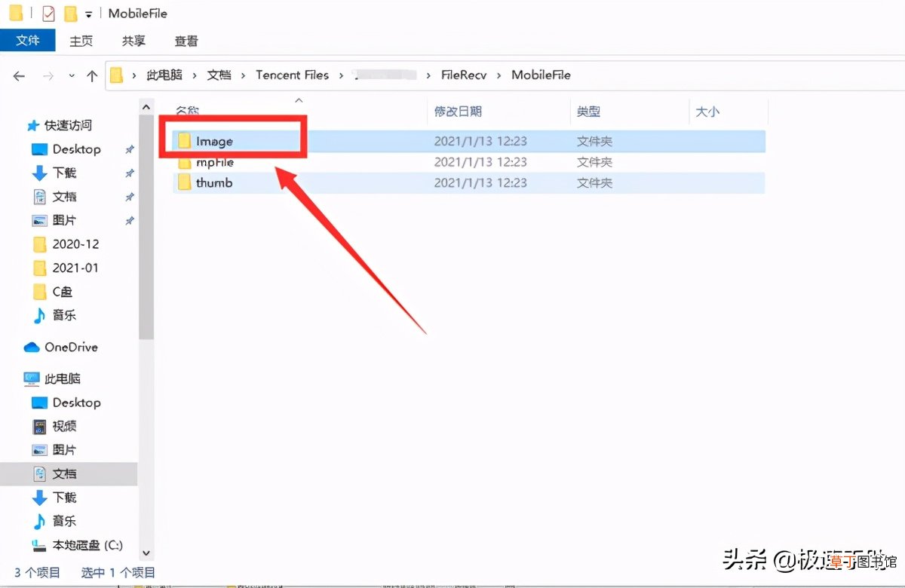
Task: Click the mpfile row's date 2021/1/13 12:23
Action: [480, 162]
